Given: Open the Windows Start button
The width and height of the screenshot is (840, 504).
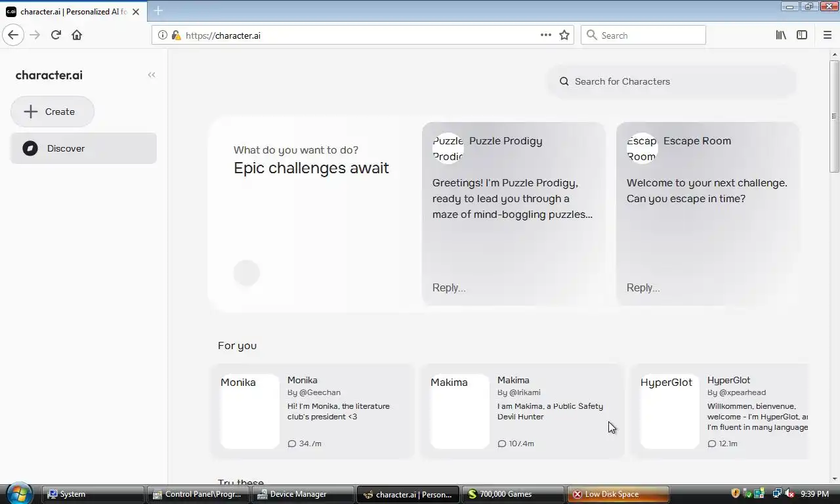Looking at the screenshot, I should pyautogui.click(x=18, y=493).
